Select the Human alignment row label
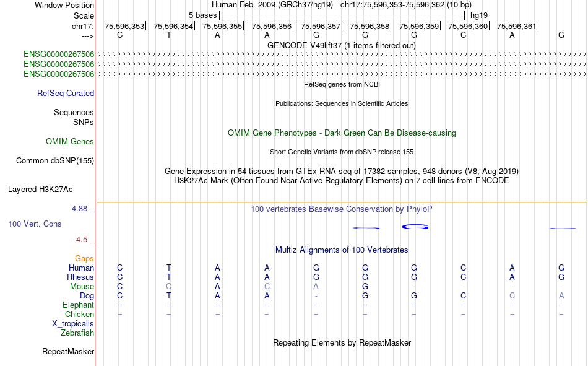Viewport: 588px width, 366px height. [x=81, y=268]
